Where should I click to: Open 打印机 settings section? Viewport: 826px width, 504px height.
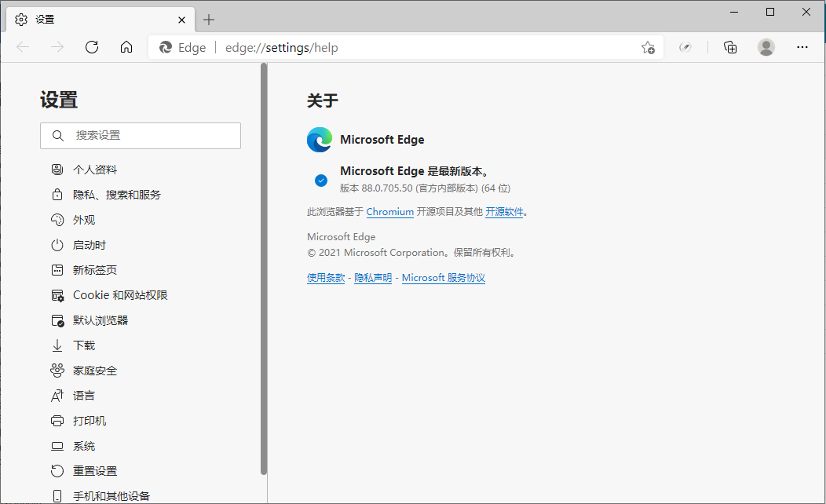[x=89, y=421]
